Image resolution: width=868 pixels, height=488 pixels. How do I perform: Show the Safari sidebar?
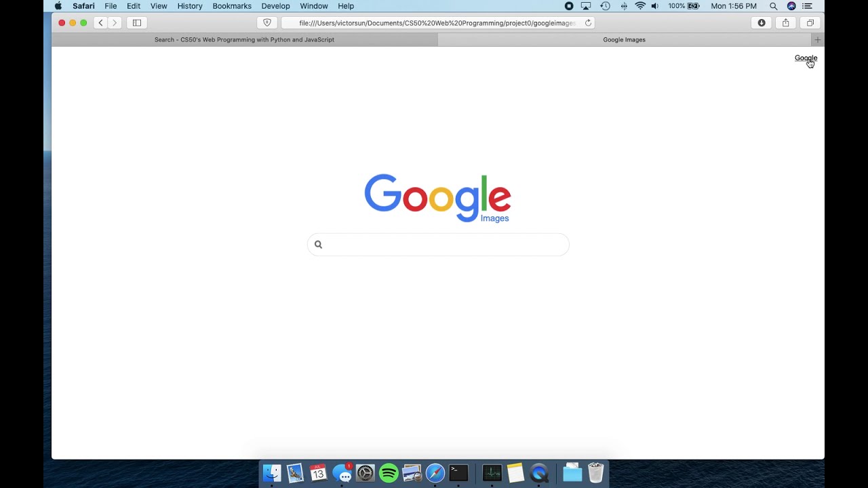click(137, 23)
